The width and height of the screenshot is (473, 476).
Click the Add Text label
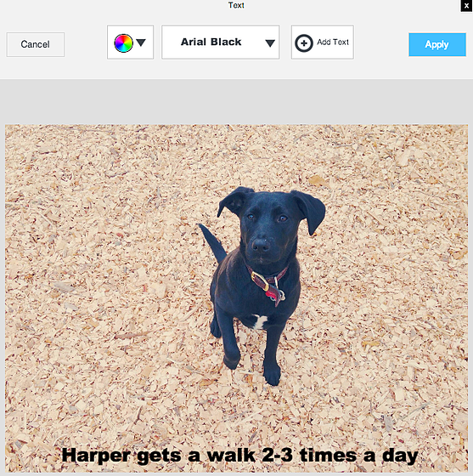point(333,42)
